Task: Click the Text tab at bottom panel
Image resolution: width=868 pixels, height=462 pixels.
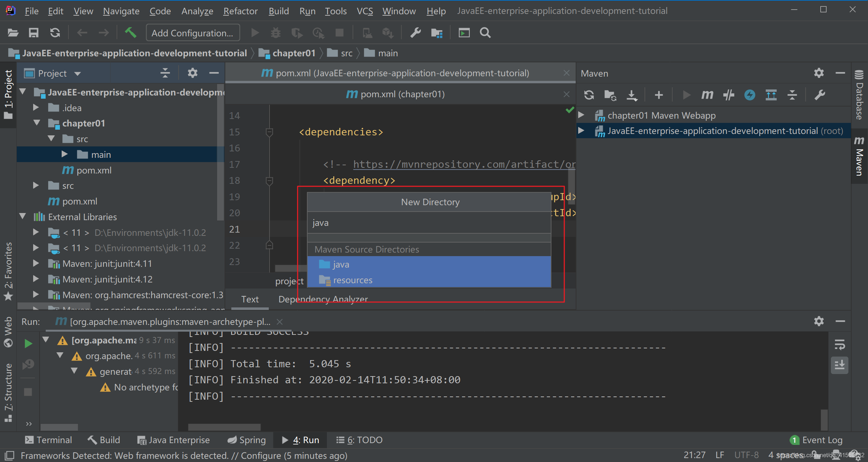Action: click(x=250, y=299)
